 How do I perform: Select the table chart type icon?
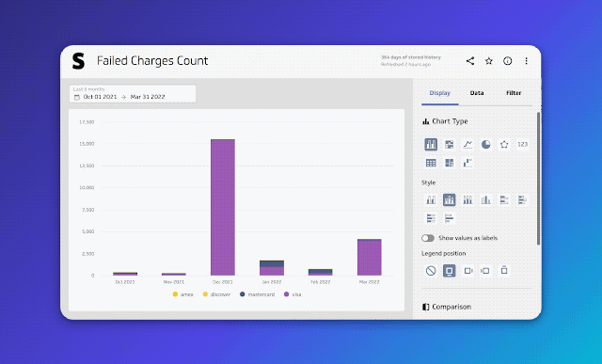[431, 163]
